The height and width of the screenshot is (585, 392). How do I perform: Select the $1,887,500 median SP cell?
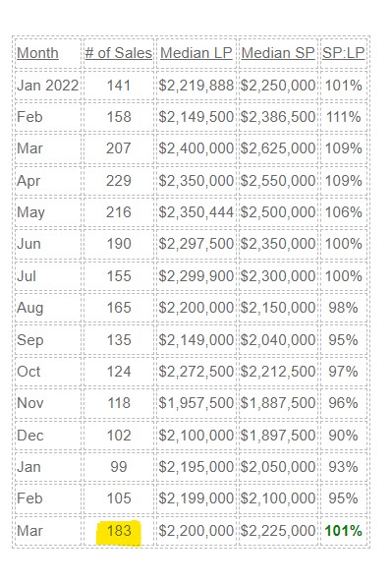tap(278, 403)
